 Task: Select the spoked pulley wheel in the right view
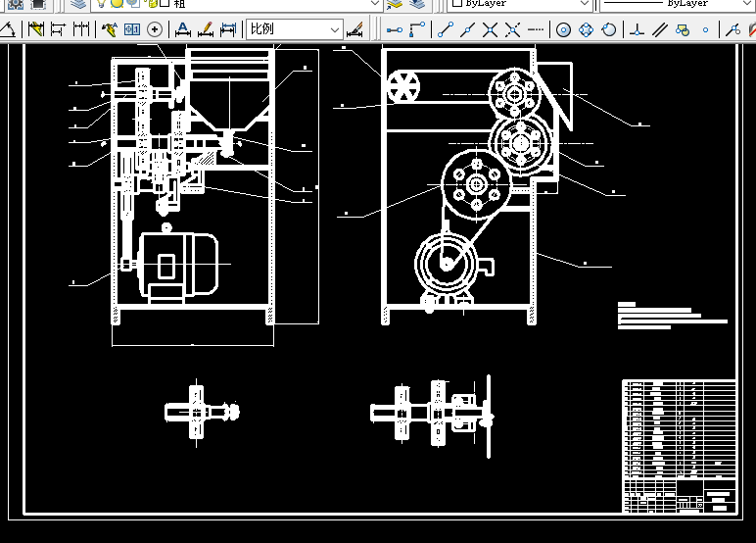(403, 87)
